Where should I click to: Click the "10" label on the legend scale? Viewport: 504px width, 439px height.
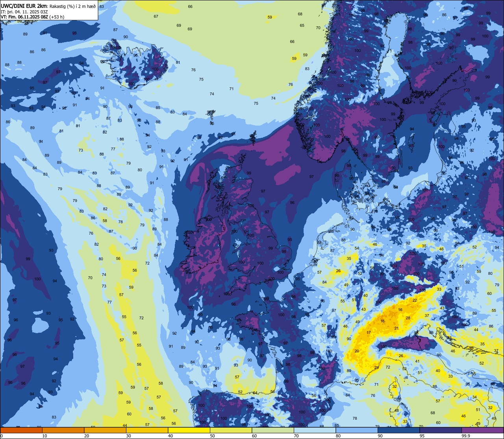(45, 436)
